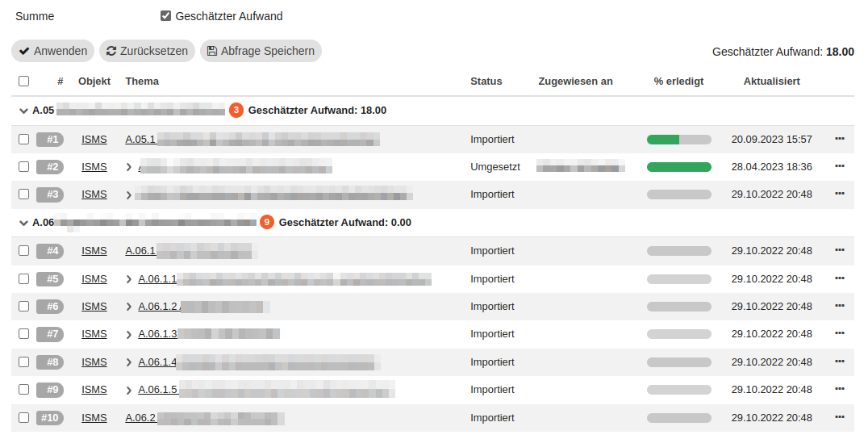Expand the subtasks of issue #2
The height and width of the screenshot is (439, 868).
129,167
